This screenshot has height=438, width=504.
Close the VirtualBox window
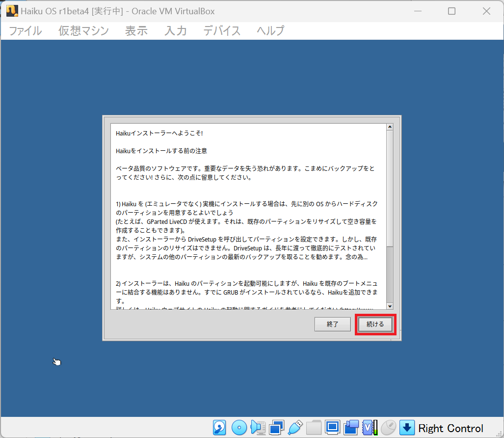[486, 11]
